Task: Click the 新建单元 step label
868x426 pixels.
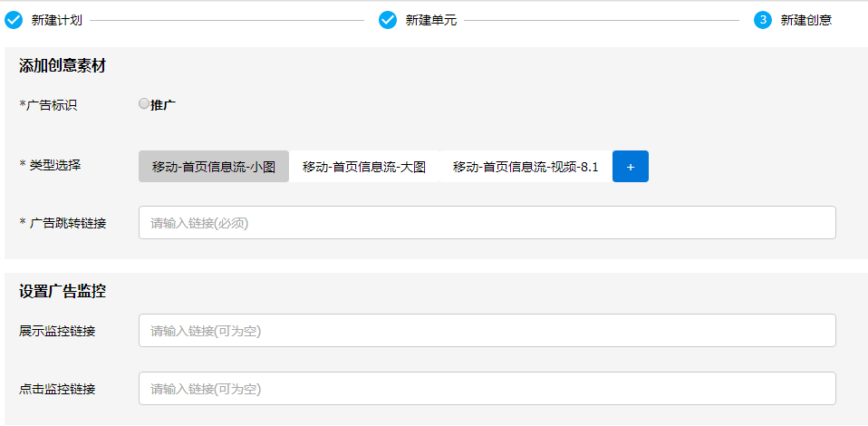Action: coord(431,21)
